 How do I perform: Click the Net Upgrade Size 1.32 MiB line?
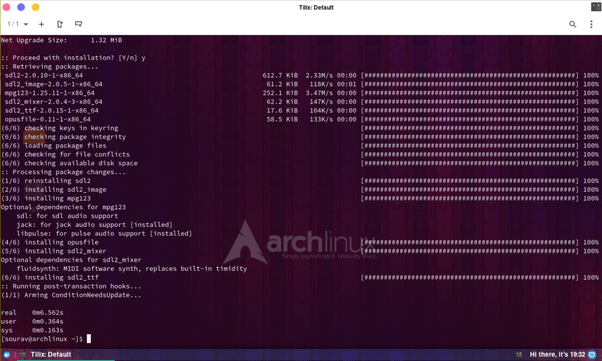click(x=61, y=40)
